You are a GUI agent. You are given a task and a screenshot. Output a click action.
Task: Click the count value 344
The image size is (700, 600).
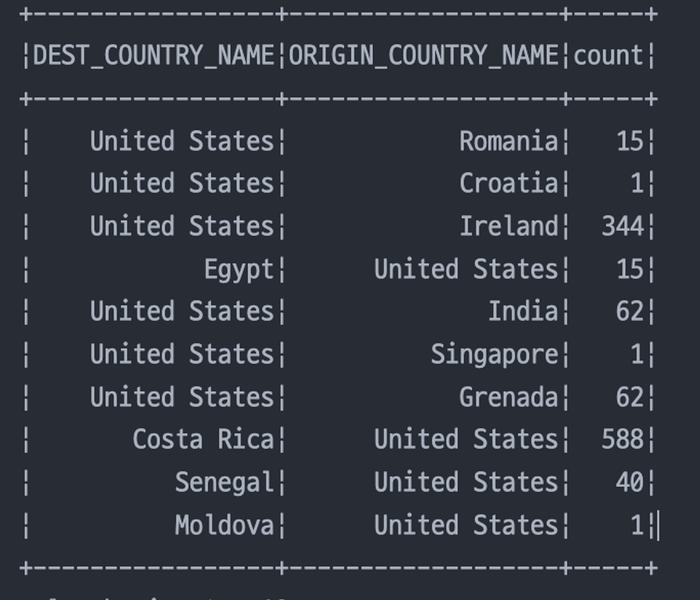[622, 226]
